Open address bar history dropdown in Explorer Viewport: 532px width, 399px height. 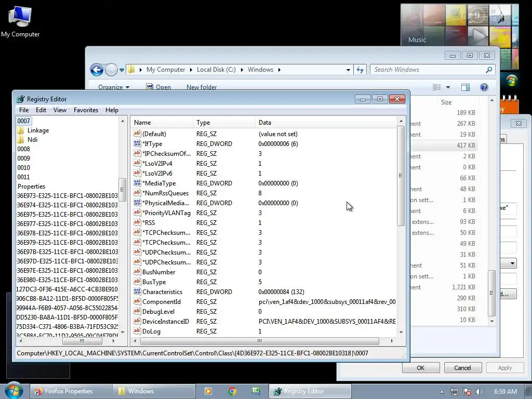coord(348,70)
